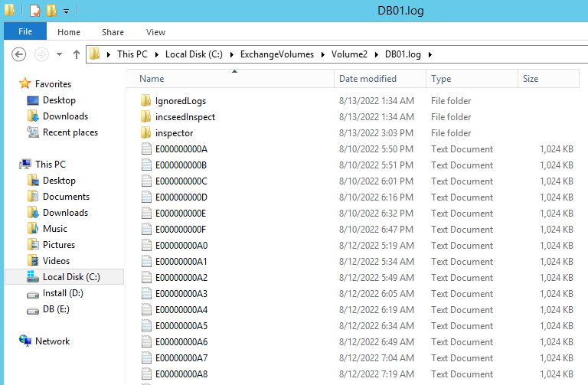Viewport: 588px width, 385px height.
Task: Open the File menu
Action: point(25,31)
